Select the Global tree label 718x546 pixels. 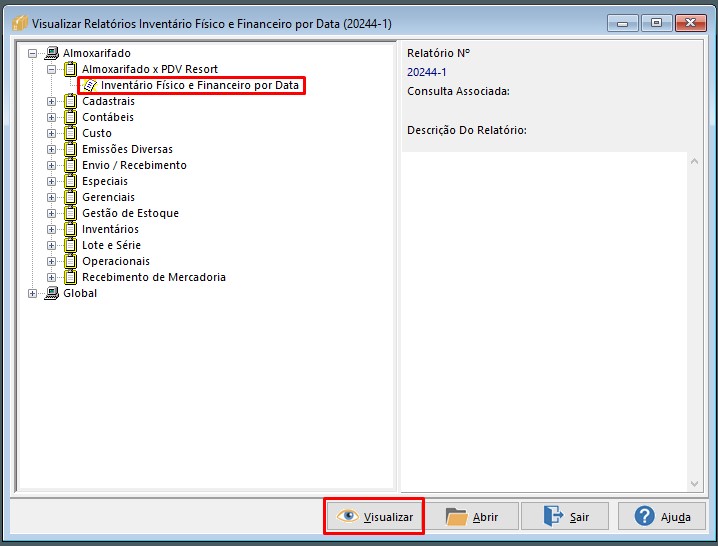click(80, 294)
